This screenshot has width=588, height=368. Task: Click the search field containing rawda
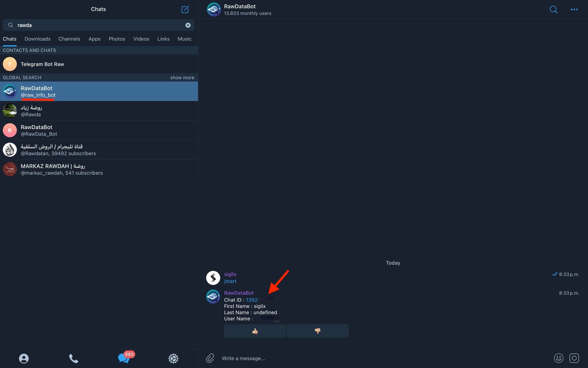click(x=98, y=25)
